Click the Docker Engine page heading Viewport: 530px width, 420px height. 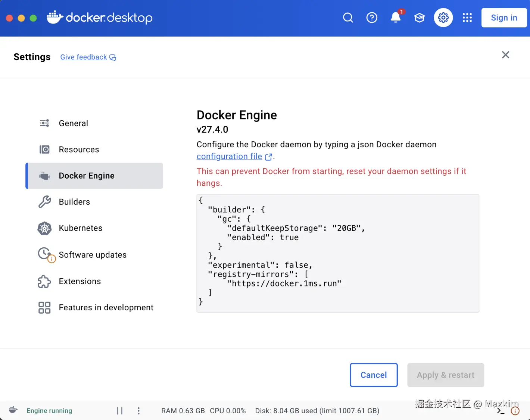coord(237,115)
